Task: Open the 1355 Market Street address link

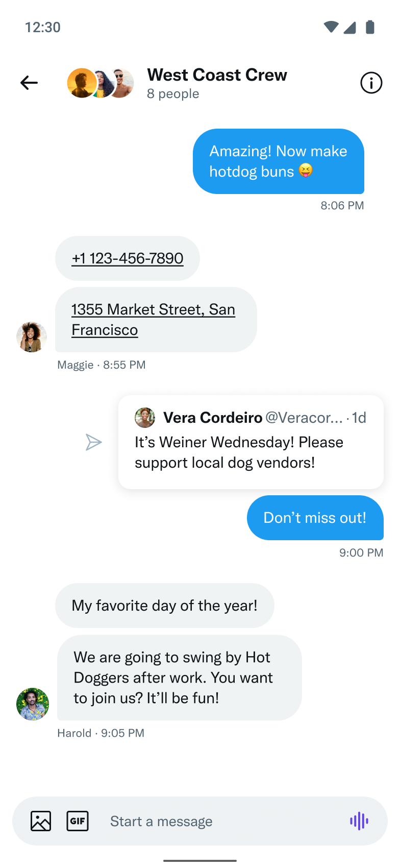Action: tap(153, 320)
